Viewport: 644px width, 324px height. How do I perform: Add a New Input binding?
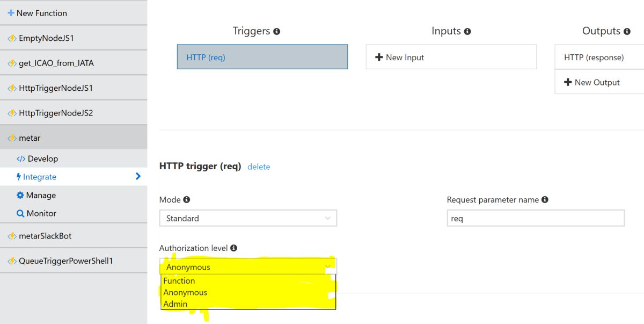click(x=451, y=57)
